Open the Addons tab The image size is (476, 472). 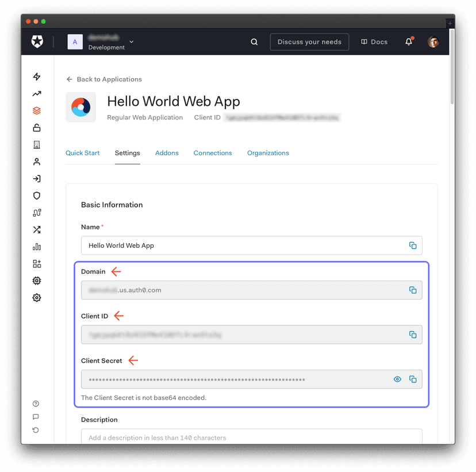[167, 153]
